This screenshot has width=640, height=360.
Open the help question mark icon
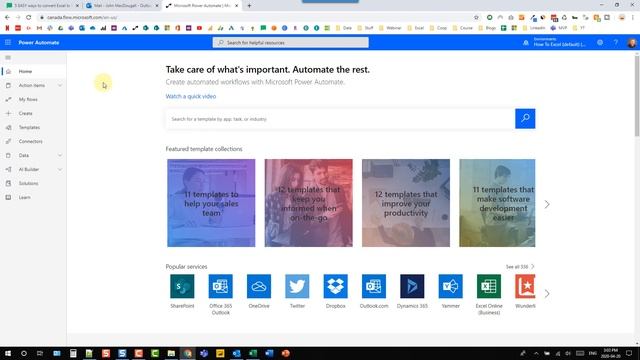pyautogui.click(x=616, y=42)
